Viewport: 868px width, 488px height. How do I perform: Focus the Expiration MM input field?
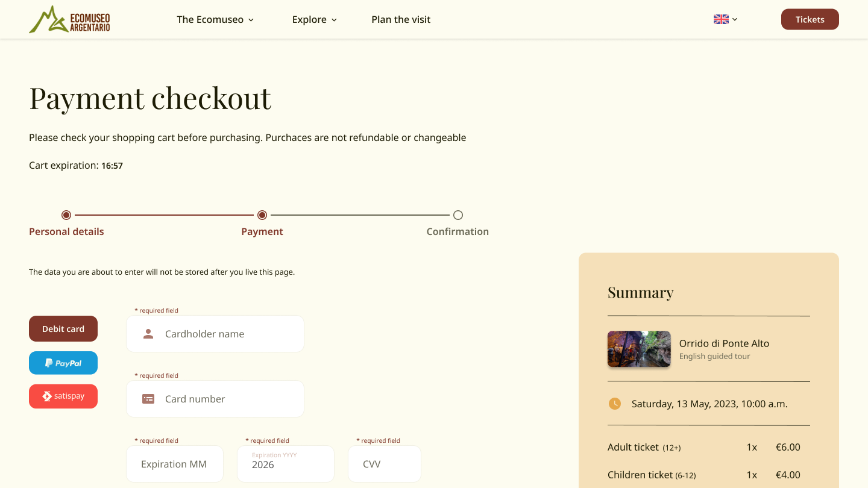pyautogui.click(x=175, y=464)
